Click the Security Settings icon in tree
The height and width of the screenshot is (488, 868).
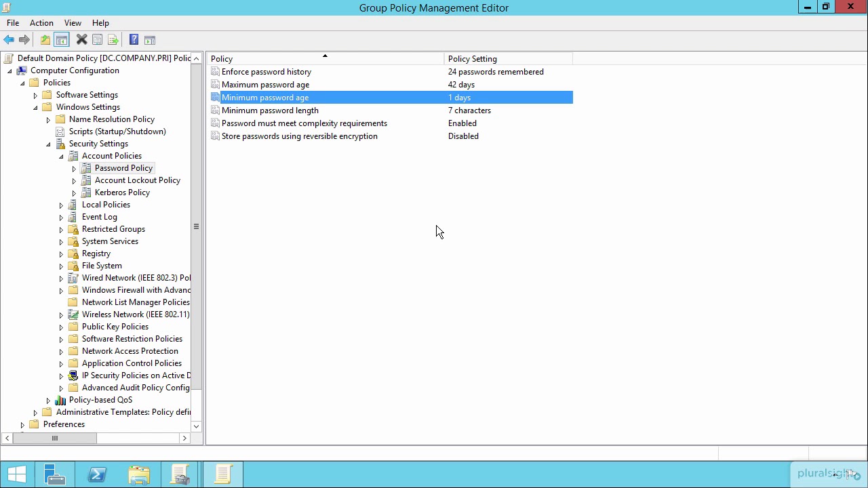pos(60,144)
